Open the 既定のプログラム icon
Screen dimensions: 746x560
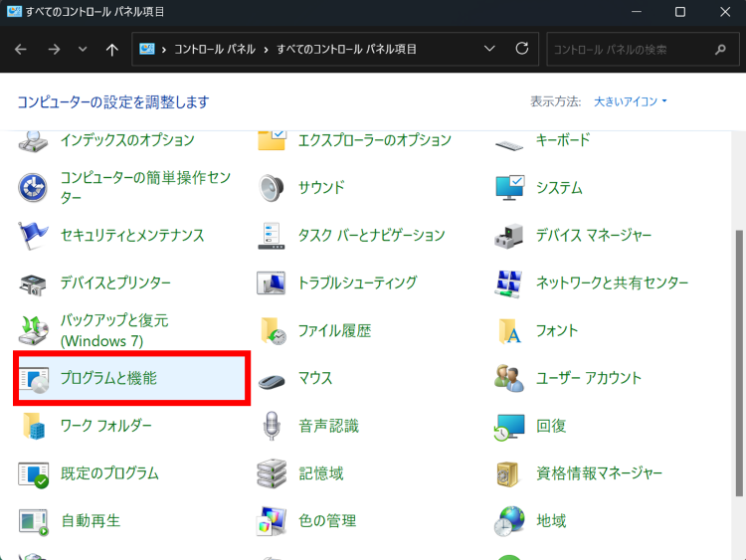tap(33, 474)
